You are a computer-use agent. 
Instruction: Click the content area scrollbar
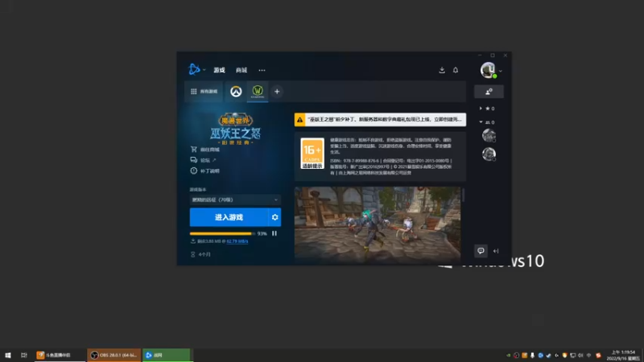pyautogui.click(x=464, y=195)
